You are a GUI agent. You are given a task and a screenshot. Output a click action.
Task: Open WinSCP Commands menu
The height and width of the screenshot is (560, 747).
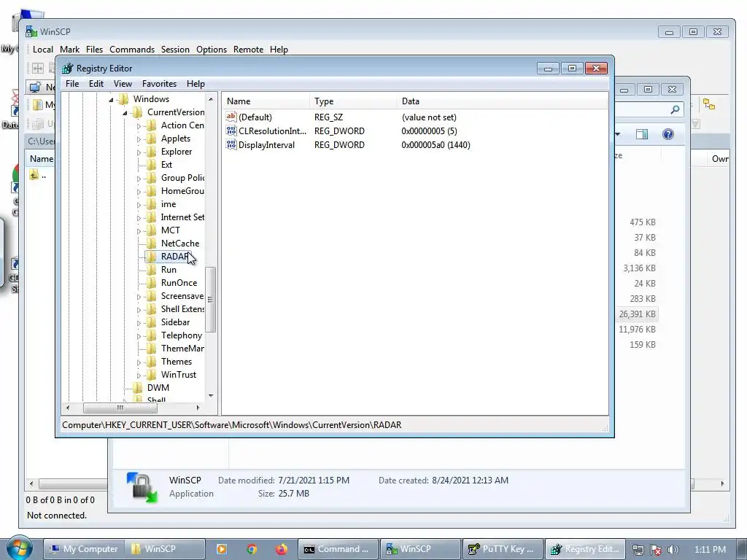[132, 50]
